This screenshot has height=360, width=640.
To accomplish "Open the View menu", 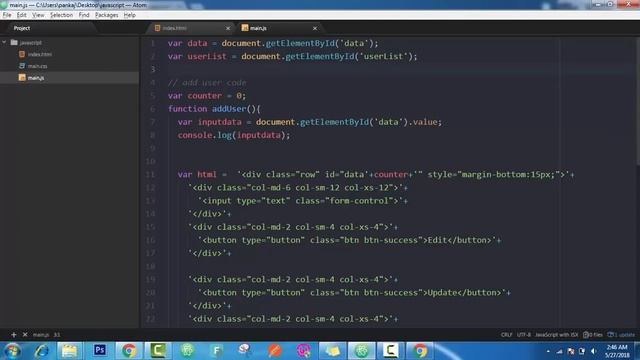I will tap(38, 15).
